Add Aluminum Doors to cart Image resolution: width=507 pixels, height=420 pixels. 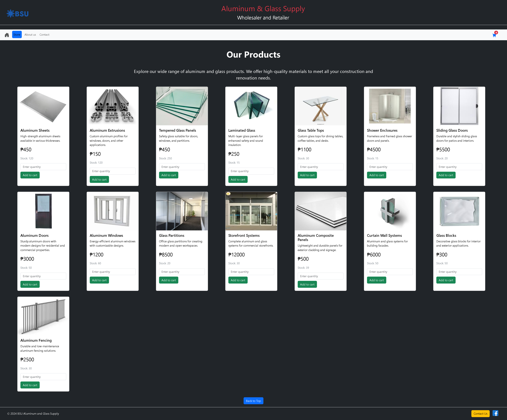click(x=30, y=284)
